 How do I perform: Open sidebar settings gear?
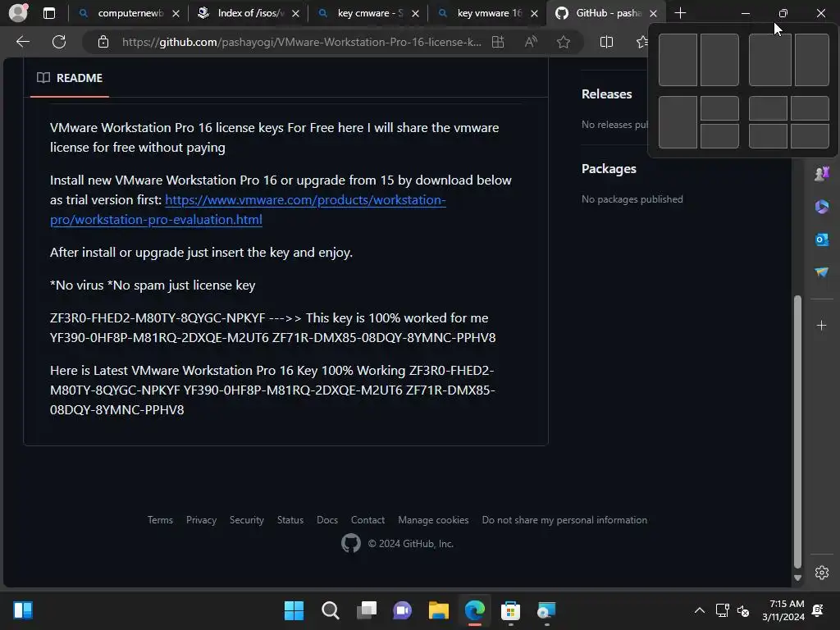click(x=821, y=573)
